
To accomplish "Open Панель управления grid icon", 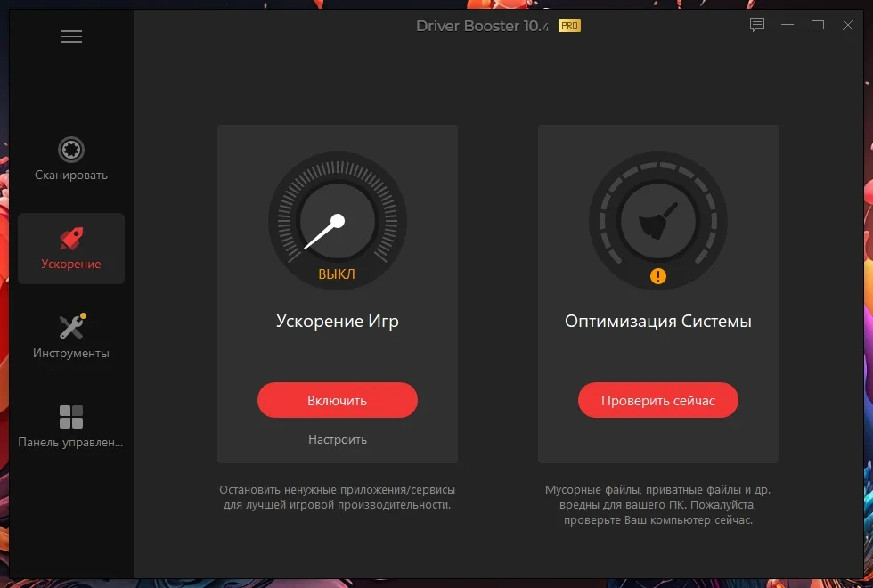I will click(x=71, y=417).
